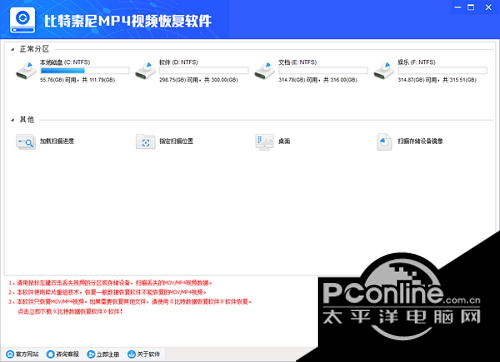
Task: Click the 指定扫描位置 label
Action: coord(176,141)
